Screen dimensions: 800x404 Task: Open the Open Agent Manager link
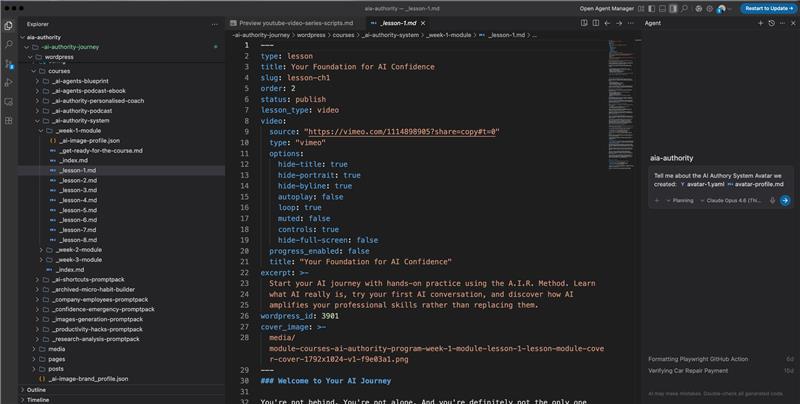(x=615, y=8)
